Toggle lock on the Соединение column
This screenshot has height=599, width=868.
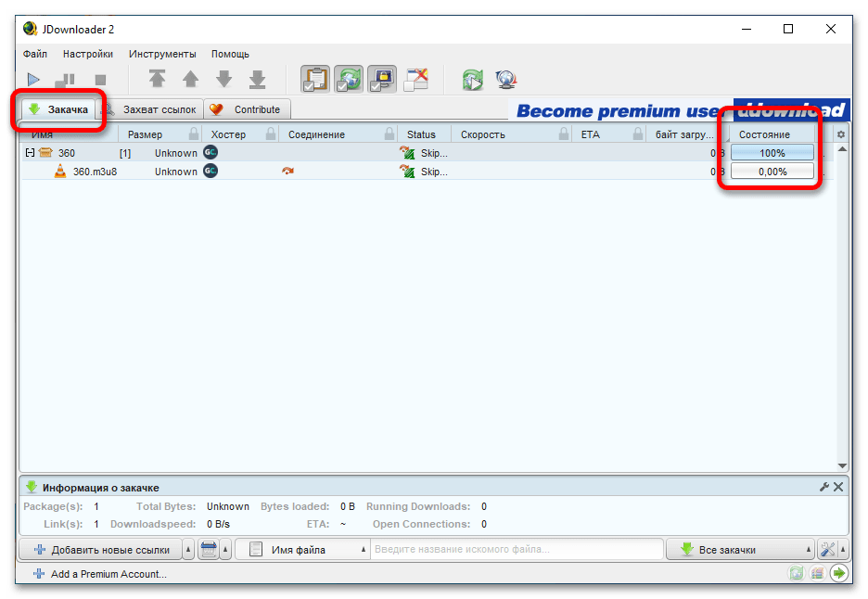coord(389,134)
